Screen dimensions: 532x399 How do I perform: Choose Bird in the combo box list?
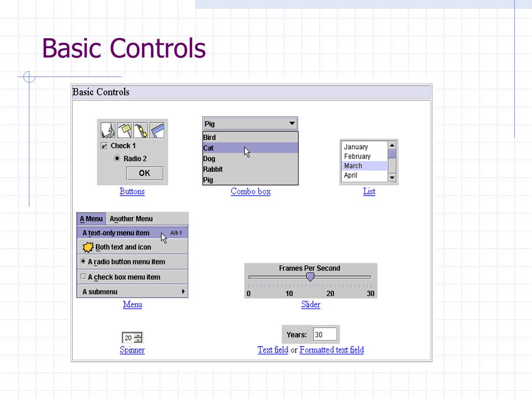[x=250, y=137]
